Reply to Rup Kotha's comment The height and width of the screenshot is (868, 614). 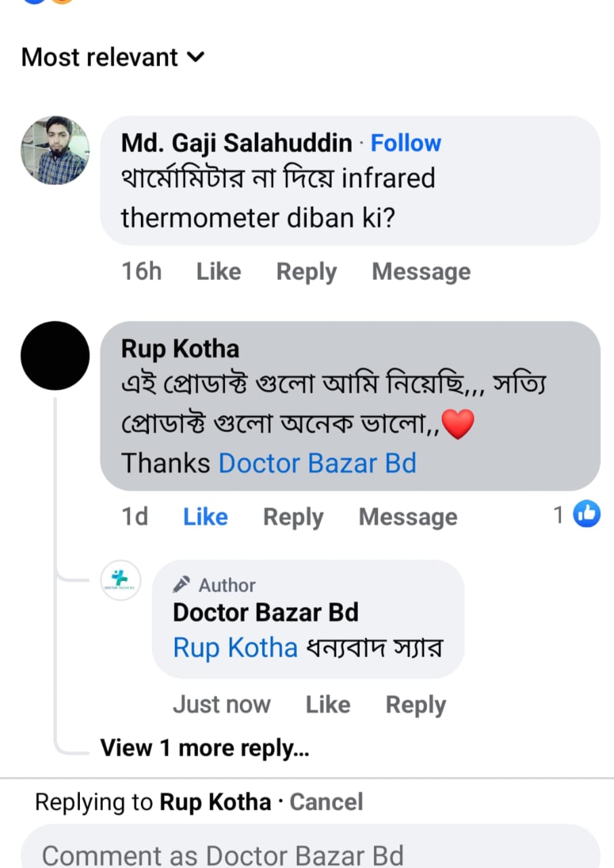point(293,517)
